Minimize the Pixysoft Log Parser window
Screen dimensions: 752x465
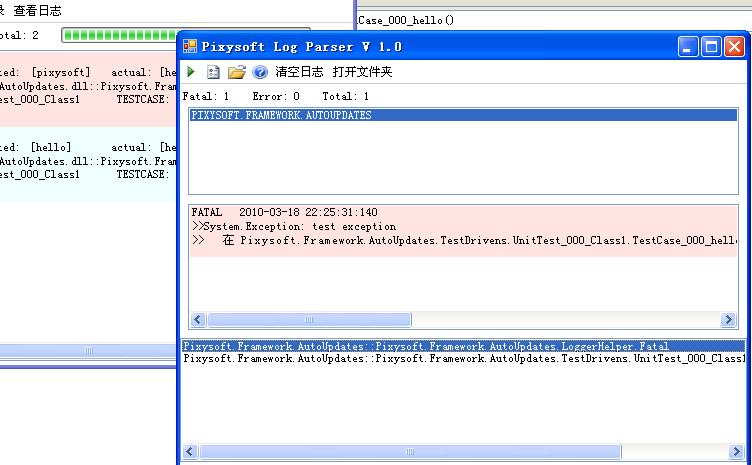coord(688,47)
